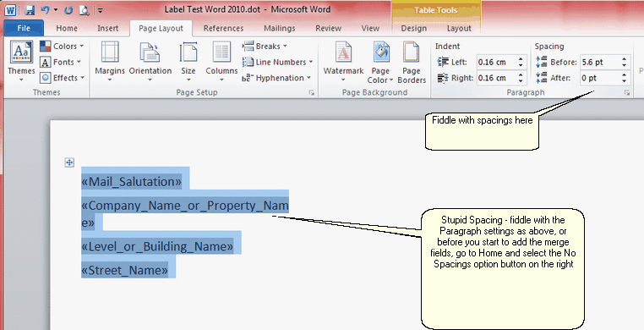Open the File tab
Image resolution: width=644 pixels, height=330 pixels.
click(24, 28)
